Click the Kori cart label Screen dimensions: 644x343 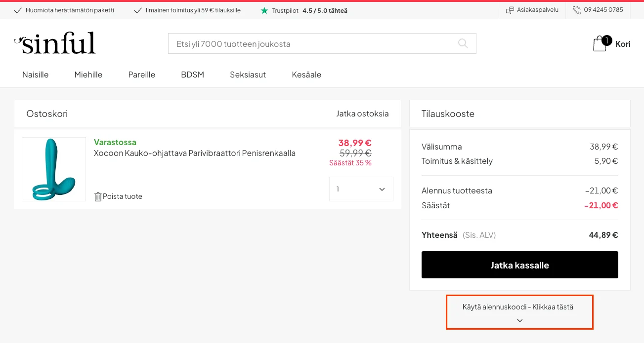[623, 44]
